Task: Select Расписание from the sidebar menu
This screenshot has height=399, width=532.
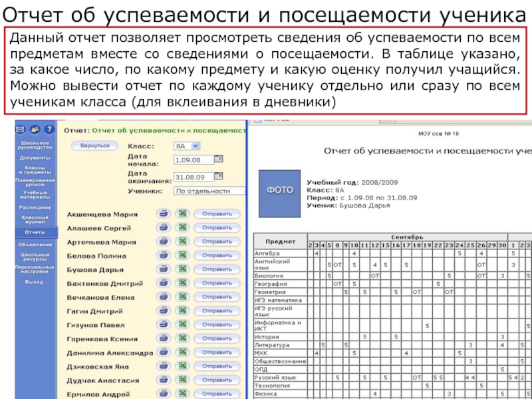Action: pyautogui.click(x=35, y=207)
